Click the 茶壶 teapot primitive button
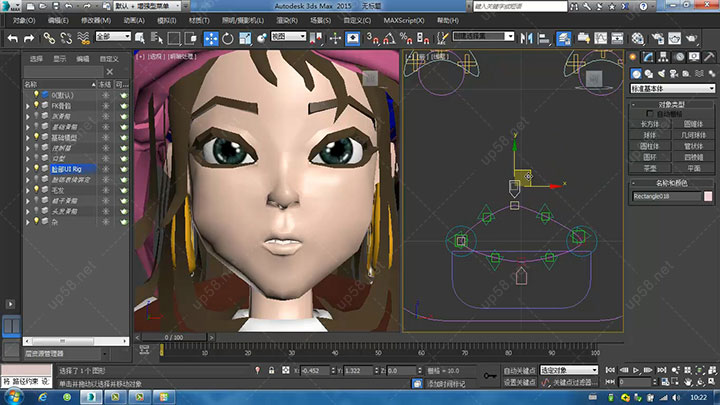This screenshot has width=720, height=405. click(x=650, y=168)
